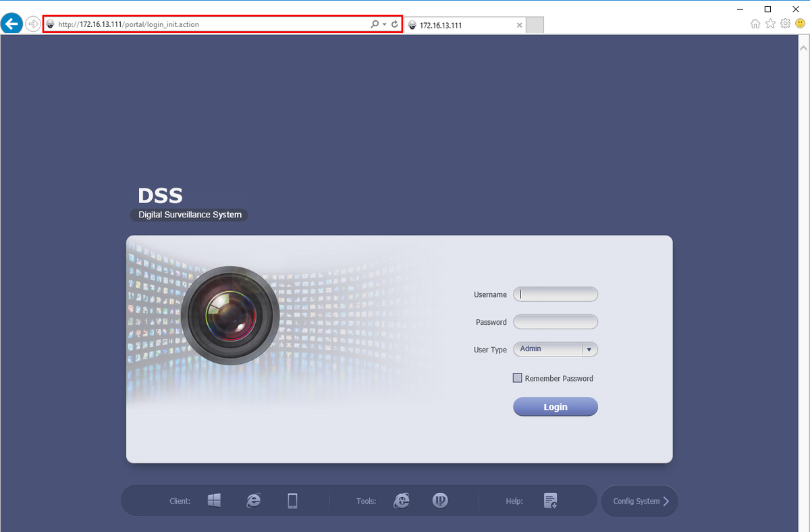Download the Windows client via the Windows icon

point(214,500)
